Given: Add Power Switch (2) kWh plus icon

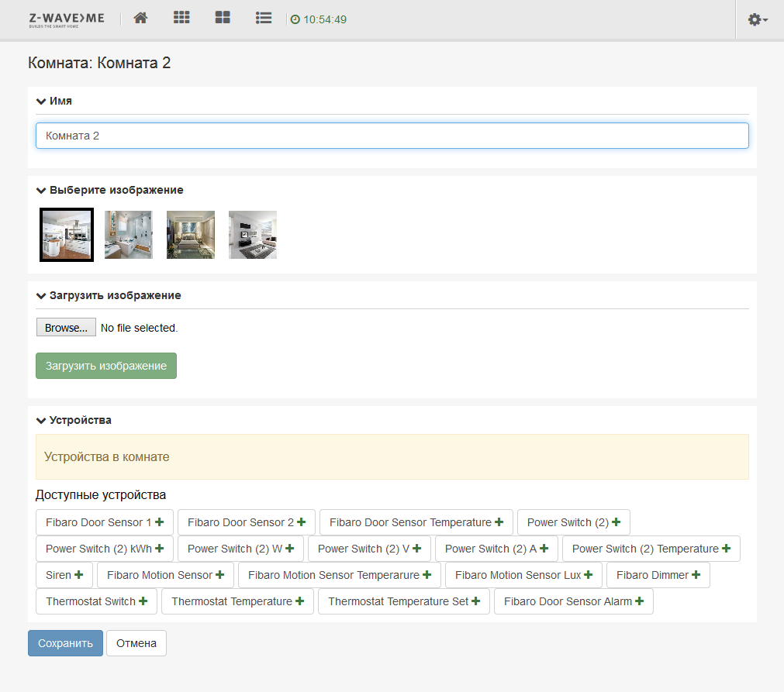Looking at the screenshot, I should click(x=160, y=549).
